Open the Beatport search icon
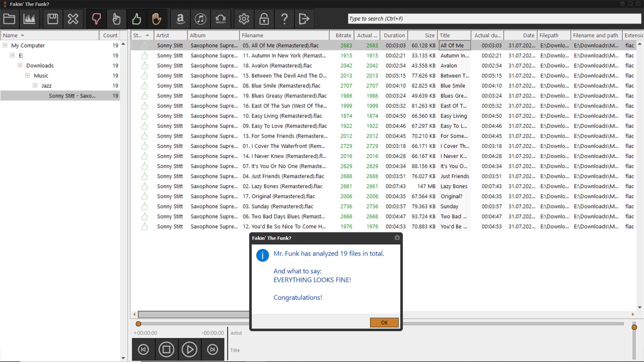This screenshot has height=362, width=644. click(x=221, y=19)
